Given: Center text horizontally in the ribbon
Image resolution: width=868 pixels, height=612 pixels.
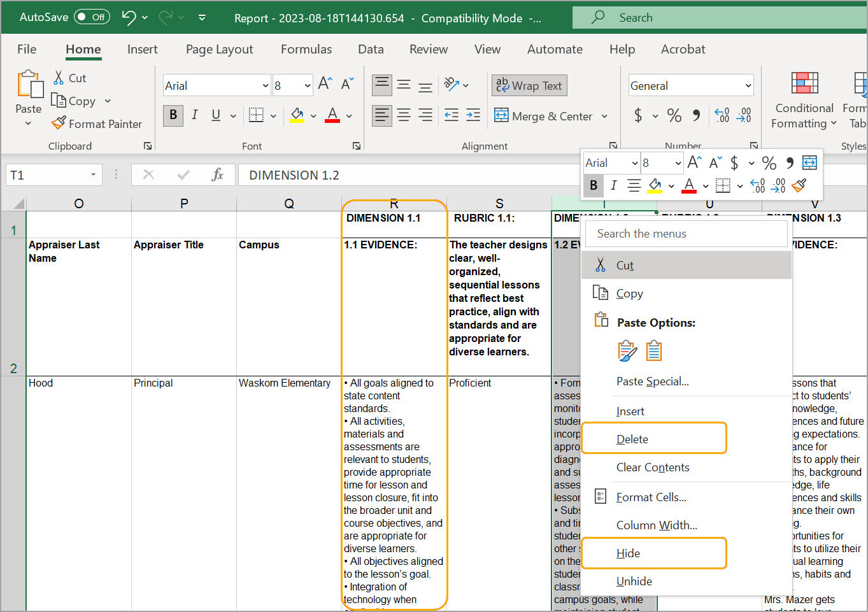Looking at the screenshot, I should click(404, 115).
